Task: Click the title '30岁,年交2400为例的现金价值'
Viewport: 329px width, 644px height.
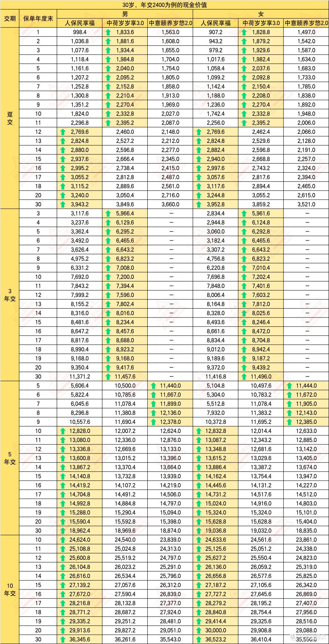Action: [164, 5]
